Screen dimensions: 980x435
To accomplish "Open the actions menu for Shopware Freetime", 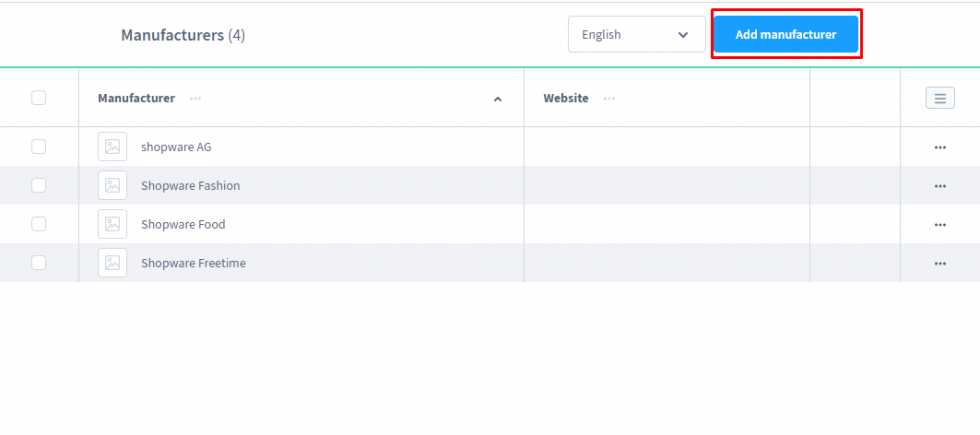I will pos(939,264).
